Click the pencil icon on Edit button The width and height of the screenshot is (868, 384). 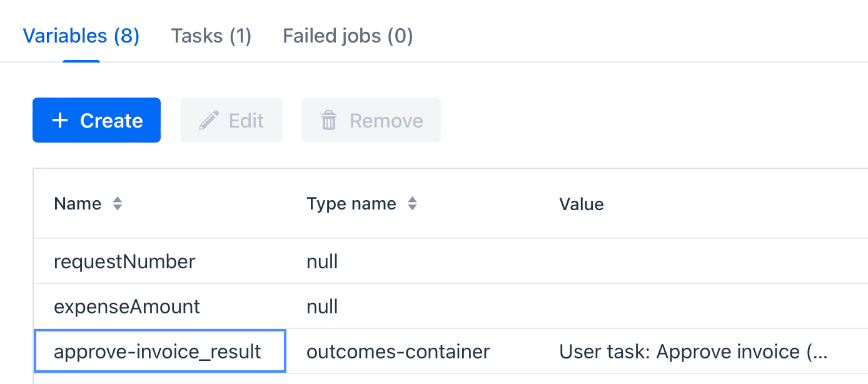(209, 120)
